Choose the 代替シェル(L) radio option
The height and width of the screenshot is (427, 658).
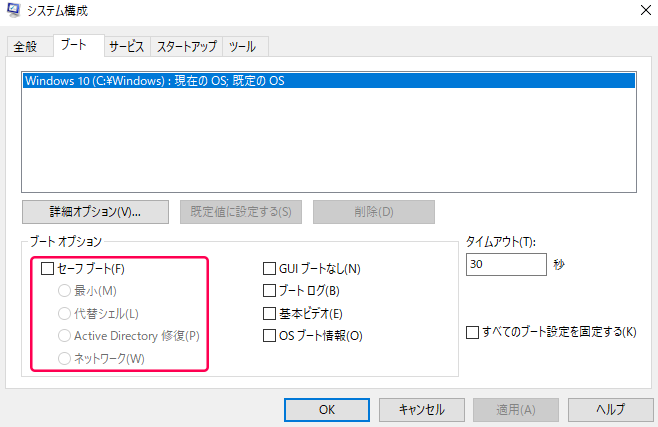click(x=64, y=313)
